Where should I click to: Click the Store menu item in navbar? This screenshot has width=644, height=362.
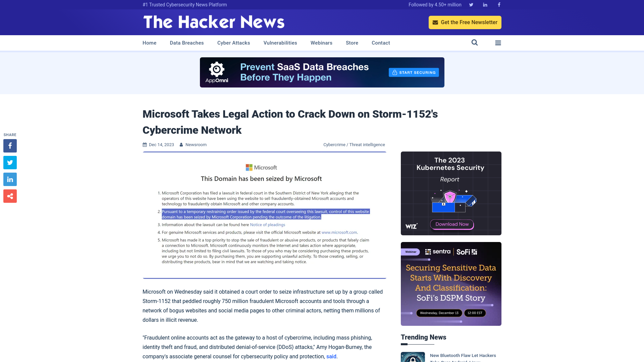352,43
